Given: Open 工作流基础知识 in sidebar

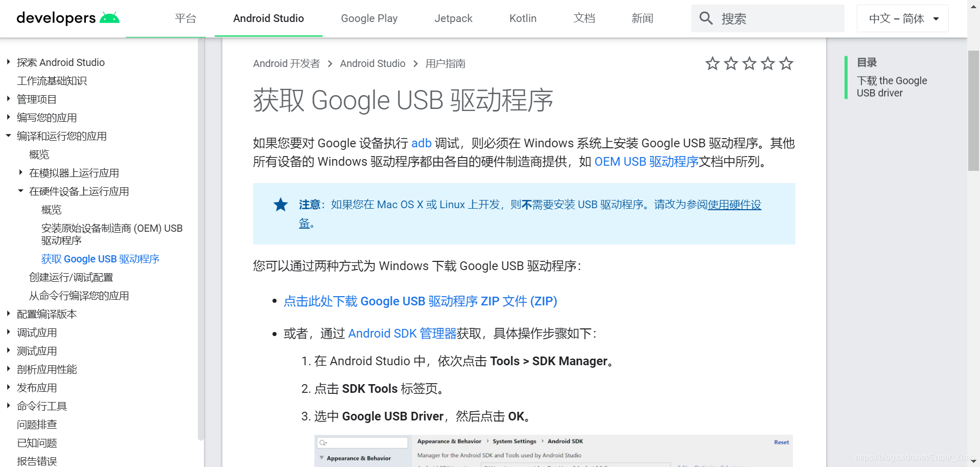Looking at the screenshot, I should click(x=52, y=81).
